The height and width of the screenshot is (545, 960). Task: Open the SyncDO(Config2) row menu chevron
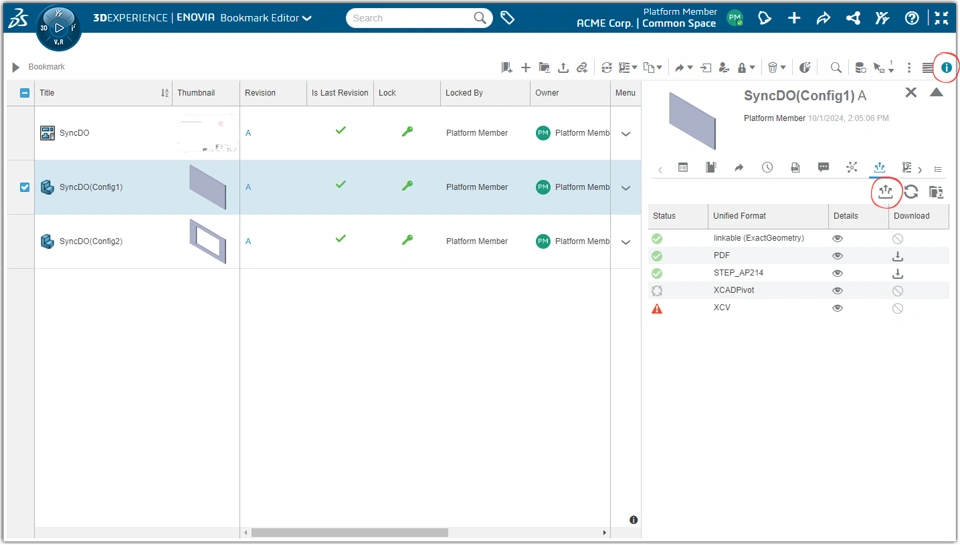tap(626, 242)
